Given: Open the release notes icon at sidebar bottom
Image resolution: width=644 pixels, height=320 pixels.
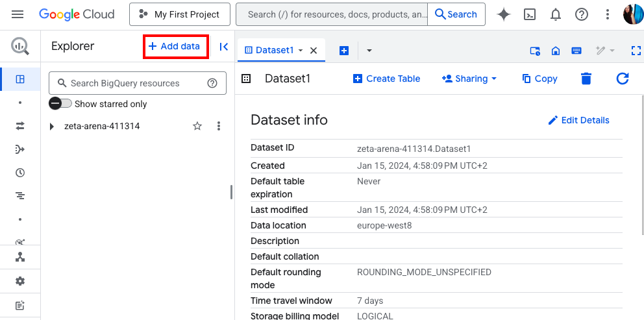Looking at the screenshot, I should pyautogui.click(x=20, y=306).
